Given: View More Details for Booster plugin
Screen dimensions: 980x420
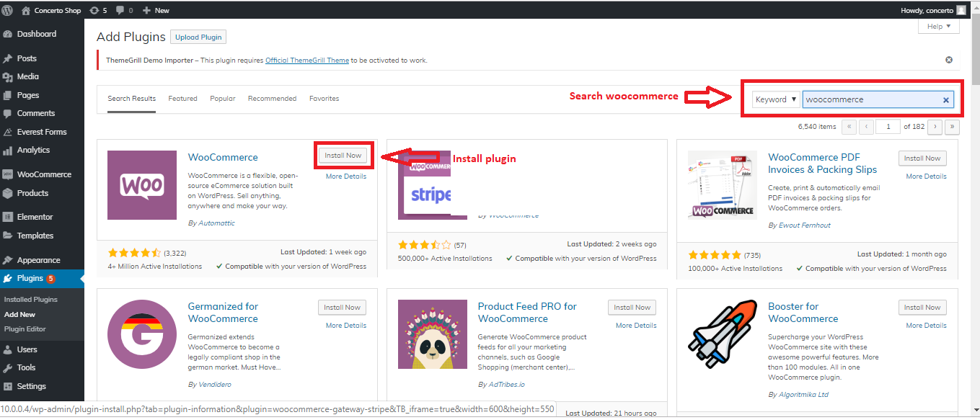Looking at the screenshot, I should coord(927,326).
